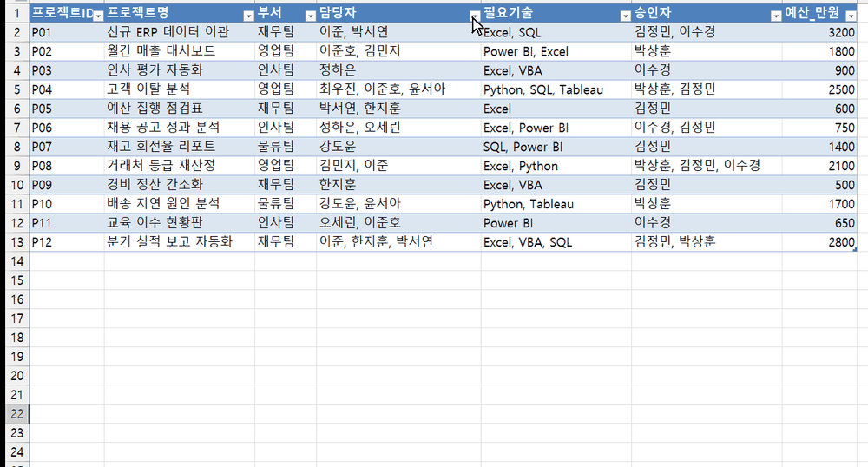This screenshot has height=467, width=868.
Task: Select the Excel, VBA, SQL cell
Action: point(556,242)
